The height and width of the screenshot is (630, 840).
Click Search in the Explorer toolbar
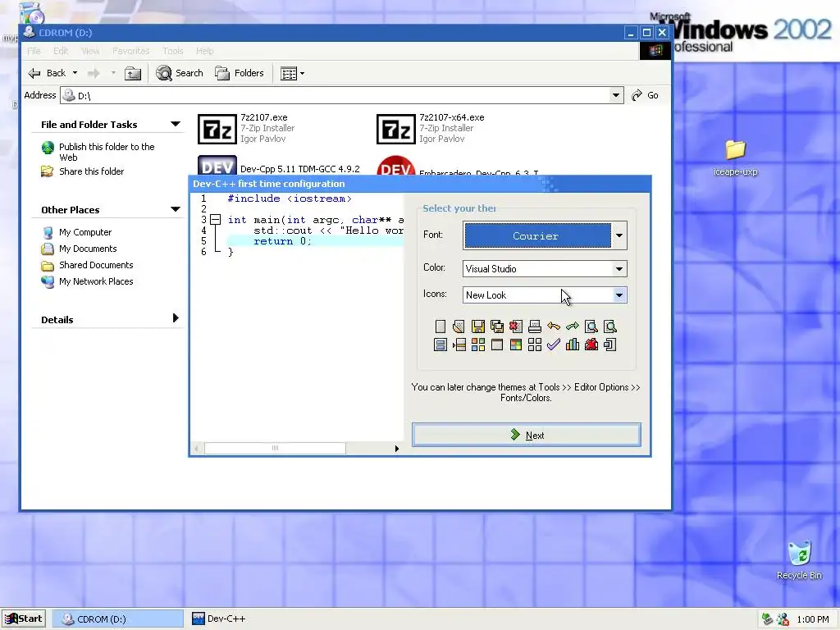[180, 73]
